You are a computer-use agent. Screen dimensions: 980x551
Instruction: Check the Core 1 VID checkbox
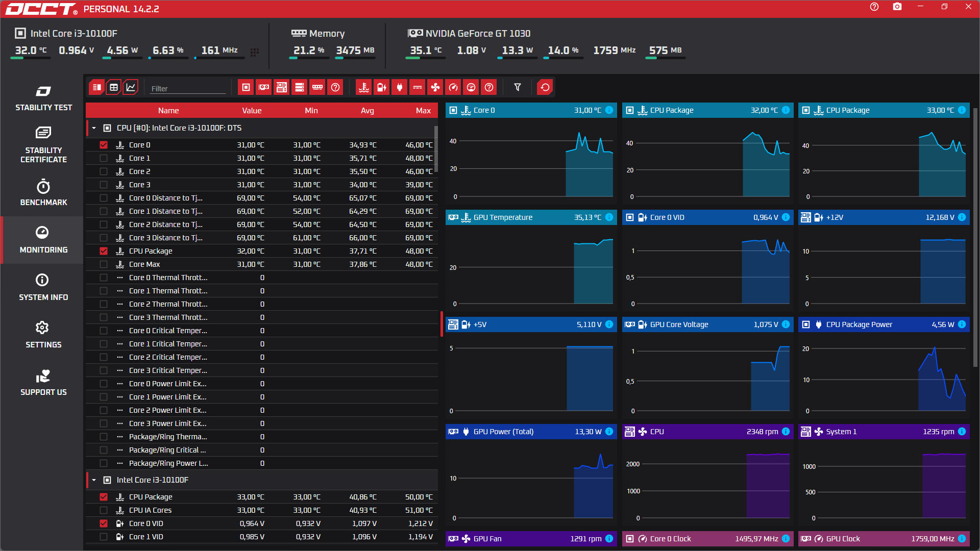click(104, 537)
